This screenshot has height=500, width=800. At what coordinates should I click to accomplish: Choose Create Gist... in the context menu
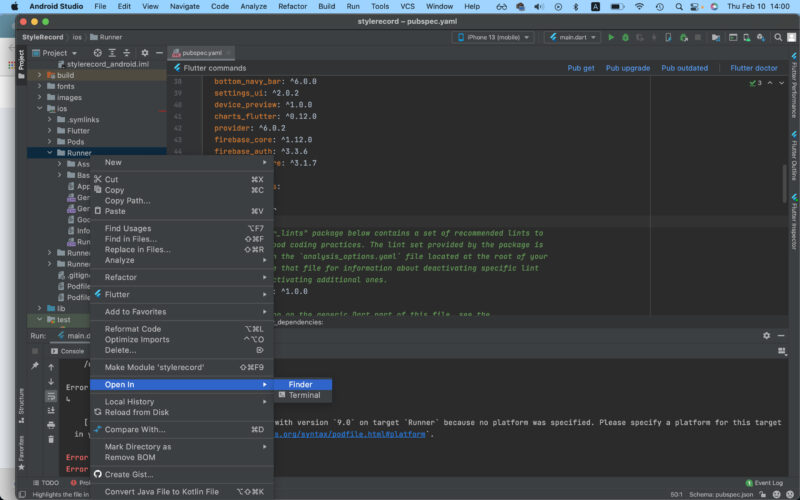[x=182, y=474]
